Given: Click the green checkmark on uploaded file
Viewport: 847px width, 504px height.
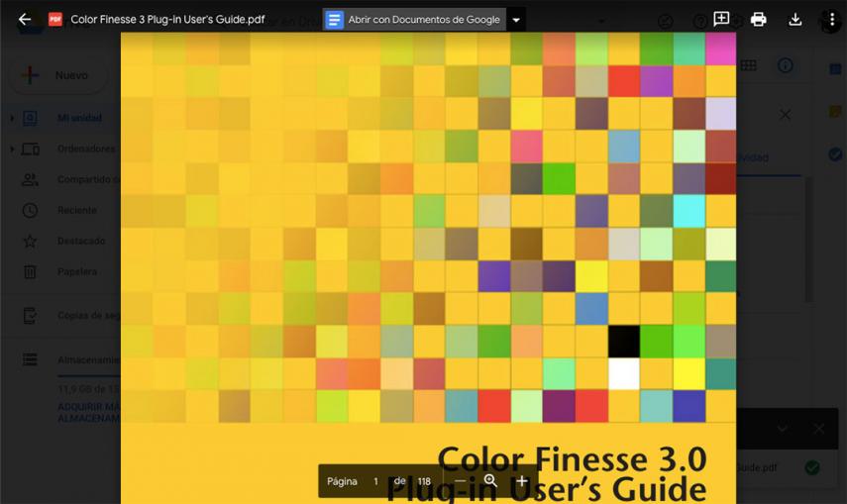Looking at the screenshot, I should click(x=812, y=467).
